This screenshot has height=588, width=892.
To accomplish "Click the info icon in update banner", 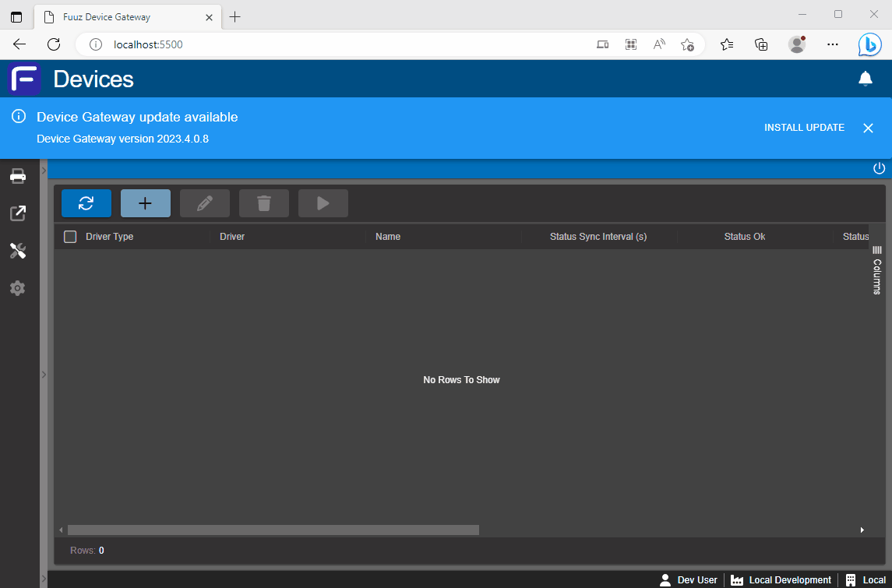I will click(x=19, y=117).
